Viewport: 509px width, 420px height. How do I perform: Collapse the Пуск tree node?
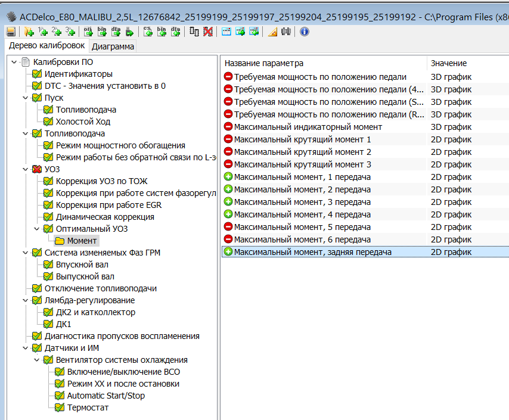pos(26,98)
